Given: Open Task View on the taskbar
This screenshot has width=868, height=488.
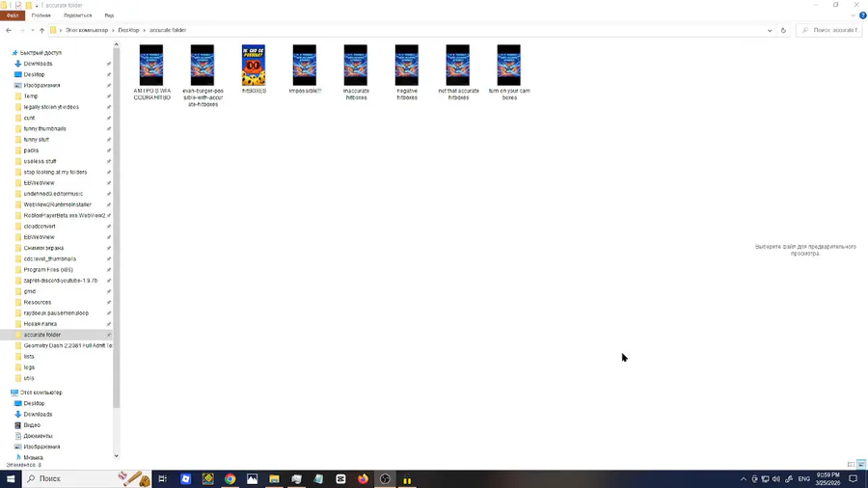Looking at the screenshot, I should tap(163, 479).
